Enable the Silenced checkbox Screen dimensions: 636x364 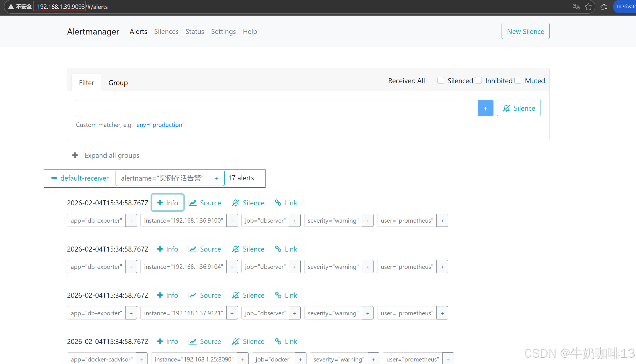pyautogui.click(x=441, y=81)
